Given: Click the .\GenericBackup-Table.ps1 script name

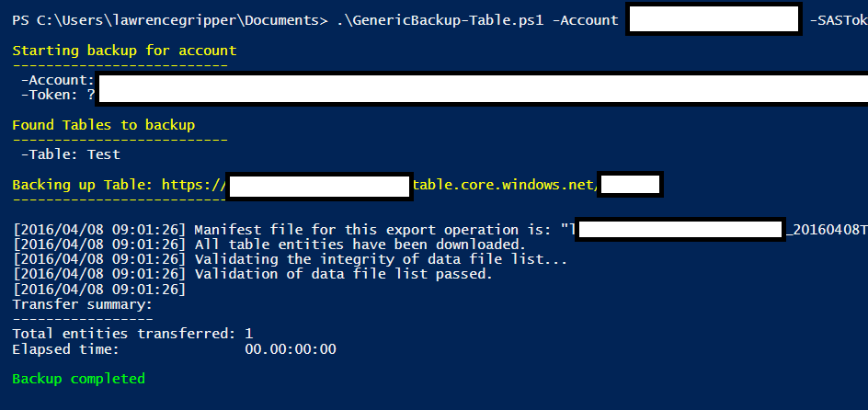Looking at the screenshot, I should (x=437, y=20).
